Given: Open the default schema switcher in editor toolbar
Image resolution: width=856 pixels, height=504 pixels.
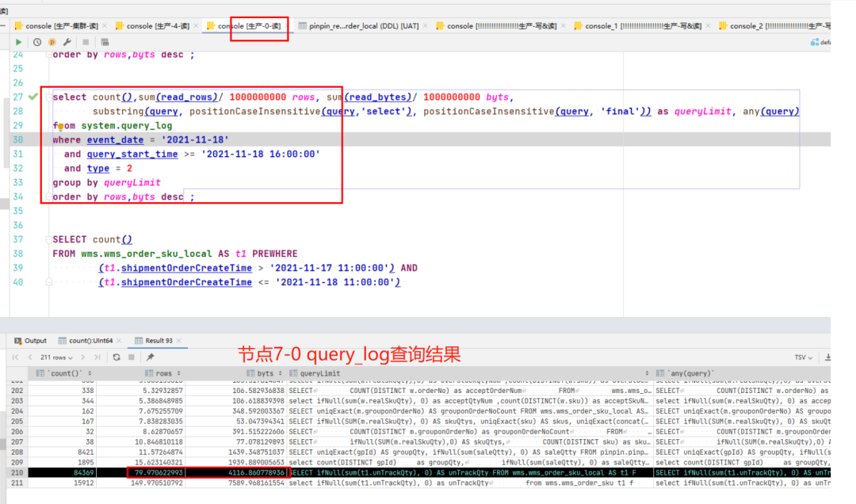Looking at the screenshot, I should coord(820,42).
